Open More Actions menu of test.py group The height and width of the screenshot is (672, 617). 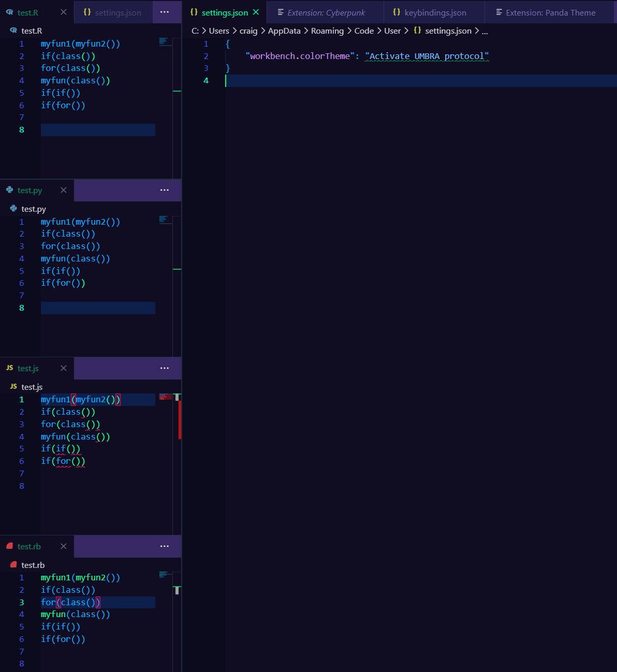(165, 190)
